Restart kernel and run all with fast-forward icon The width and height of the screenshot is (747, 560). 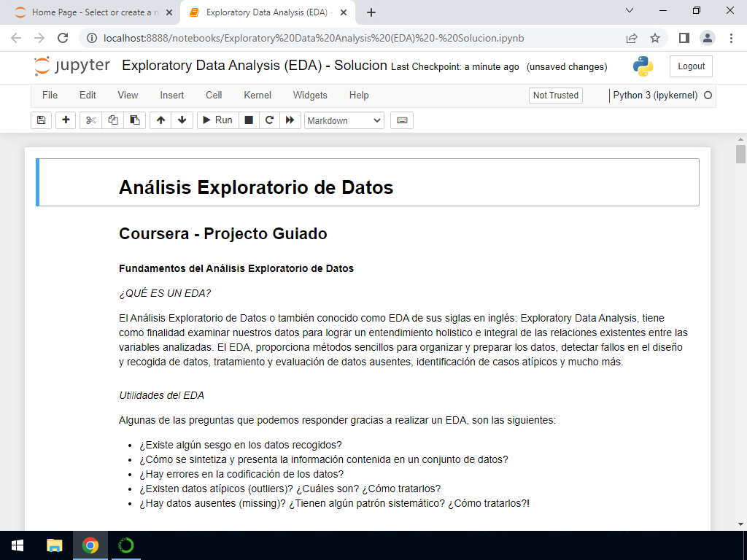290,120
